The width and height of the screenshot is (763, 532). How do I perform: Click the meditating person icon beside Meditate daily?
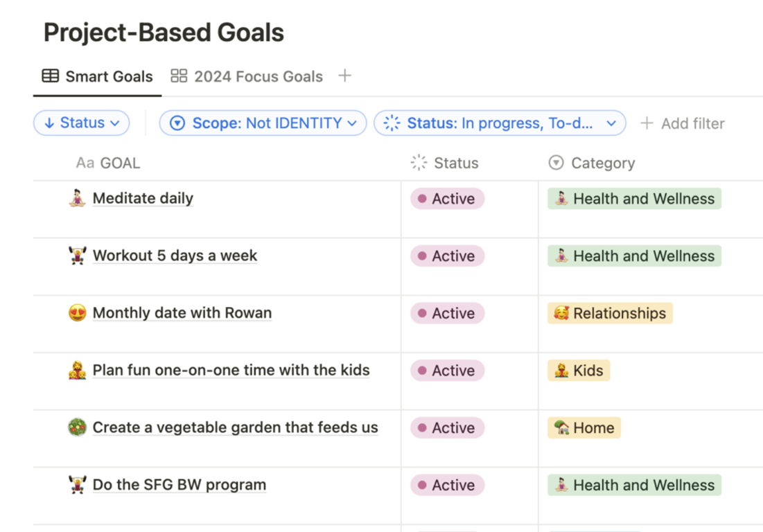[78, 199]
